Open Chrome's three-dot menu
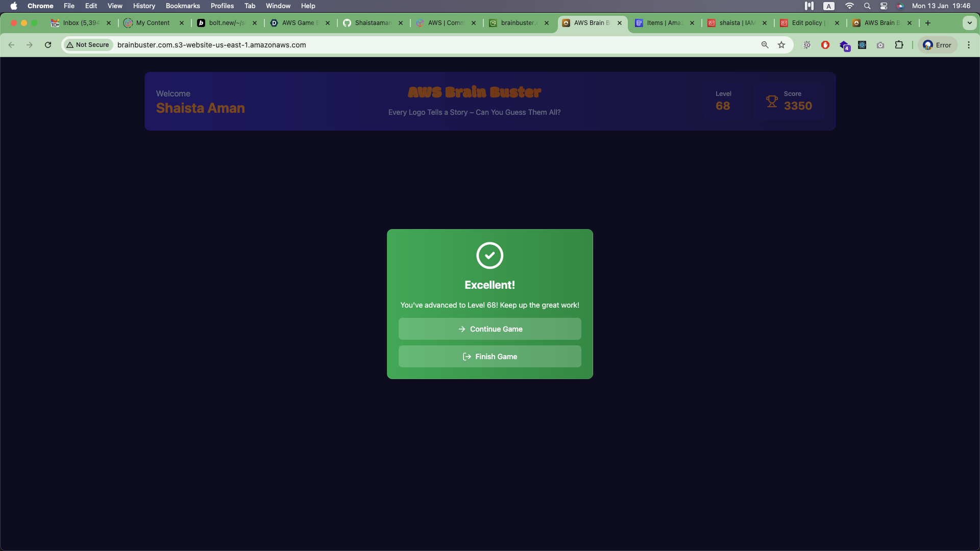Screen dimensions: 980x551 click(968, 45)
